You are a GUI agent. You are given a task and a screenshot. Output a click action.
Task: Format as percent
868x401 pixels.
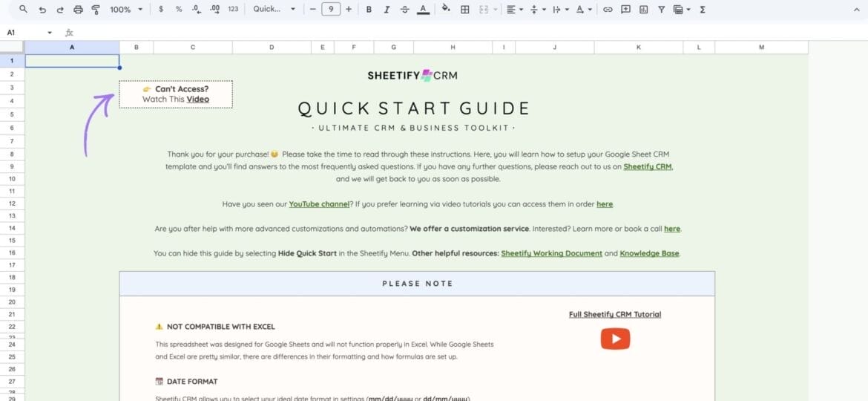pyautogui.click(x=179, y=10)
